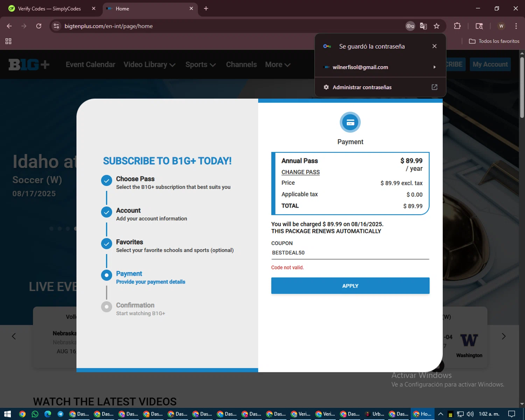This screenshot has height=420, width=525.
Task: Click the Payment card icon
Action: (x=350, y=122)
